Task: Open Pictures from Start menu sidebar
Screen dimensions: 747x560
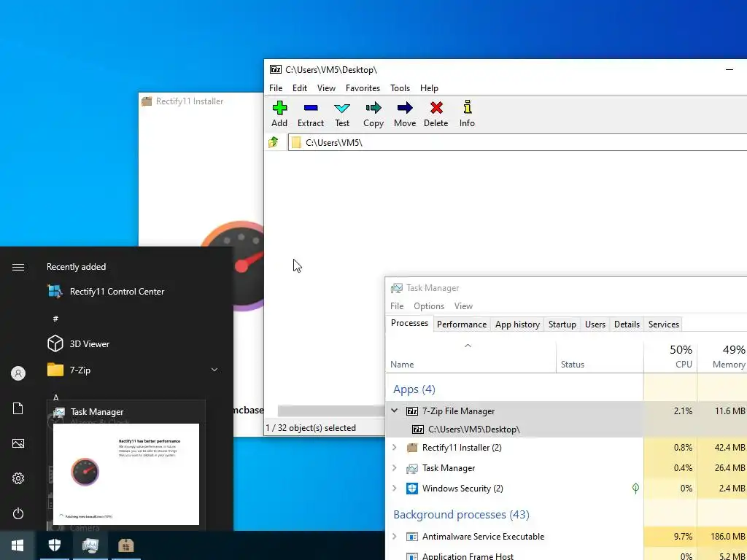Action: click(x=18, y=443)
